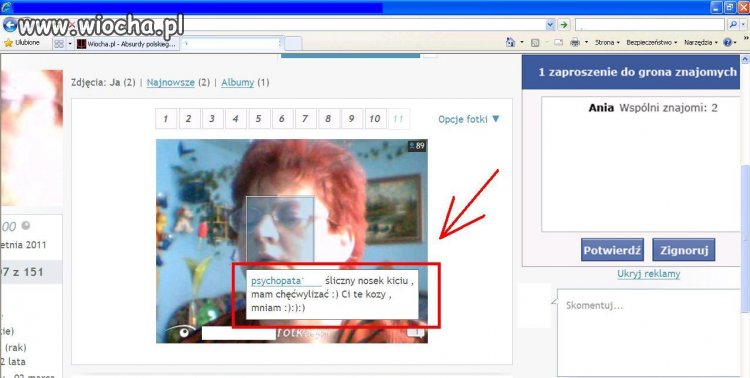Viewport: 750px width, 378px height.
Task: Click the read mail icon
Action: click(558, 43)
